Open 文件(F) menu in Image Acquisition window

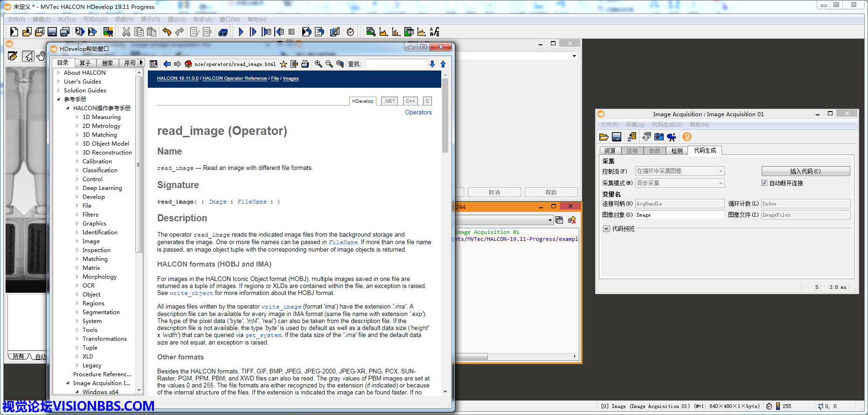[609, 125]
